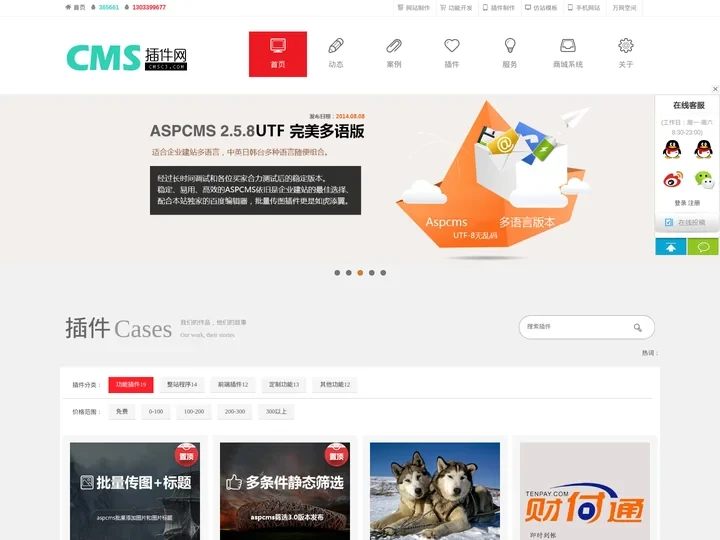Click the CMS插件网 logo
Screen dimensions: 720x540
[x=127, y=57]
